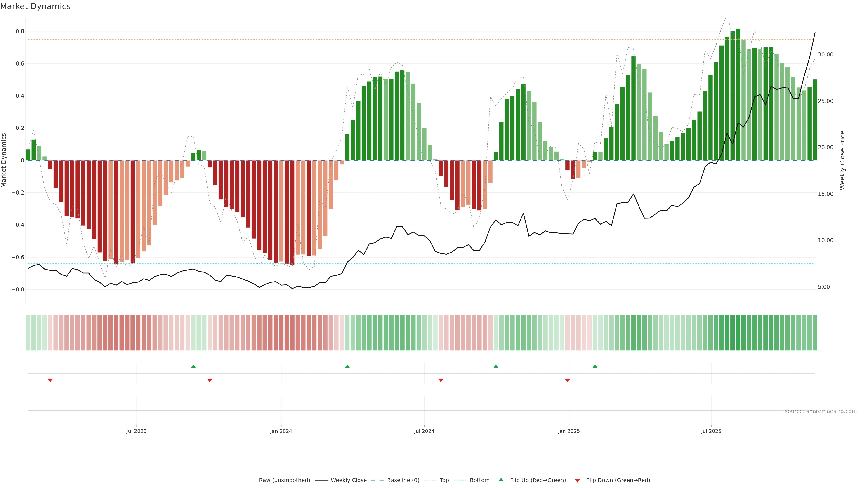Click the rightmost green flip-up triangle marker
The image size is (868, 488).
click(595, 366)
